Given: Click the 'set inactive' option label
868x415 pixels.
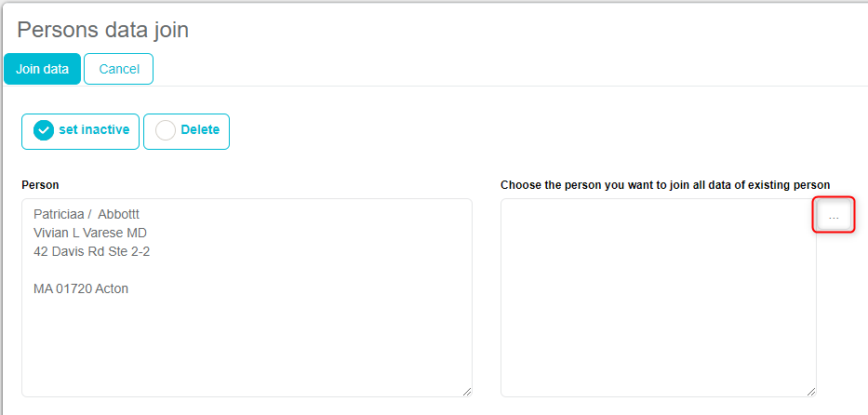Looking at the screenshot, I should (94, 130).
